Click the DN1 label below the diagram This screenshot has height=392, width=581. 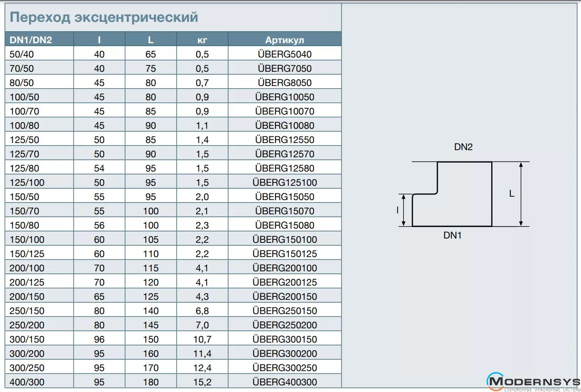(452, 235)
